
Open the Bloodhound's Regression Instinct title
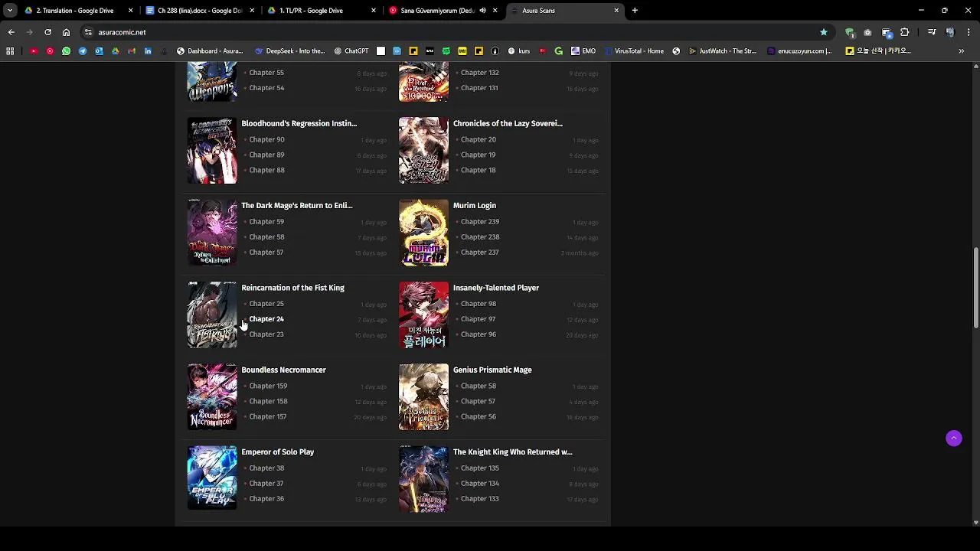point(299,123)
